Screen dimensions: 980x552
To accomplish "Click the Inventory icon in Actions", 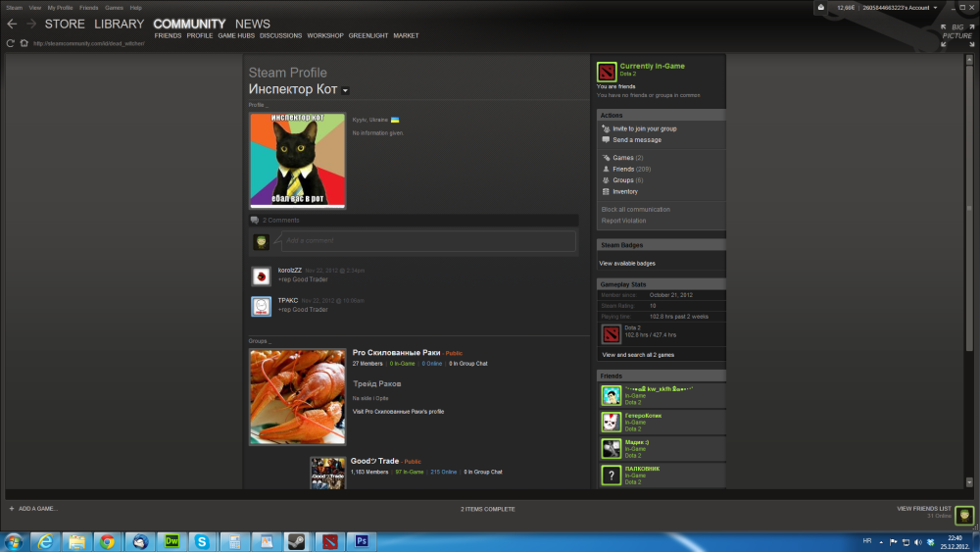I will click(606, 191).
